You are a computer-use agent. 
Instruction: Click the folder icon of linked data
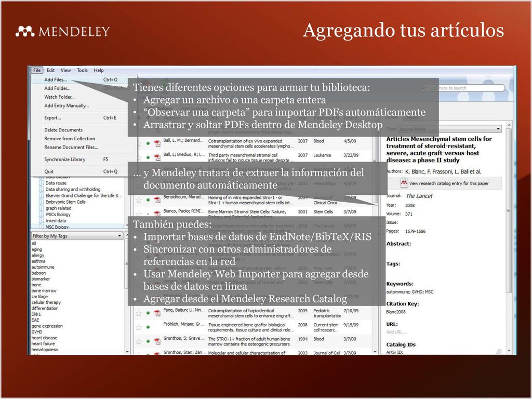click(42, 221)
